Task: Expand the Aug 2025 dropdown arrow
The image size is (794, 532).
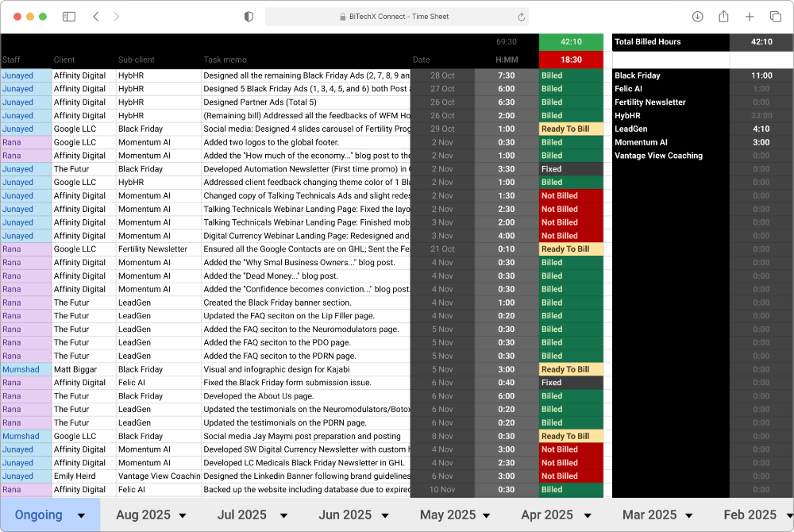Action: (x=181, y=515)
